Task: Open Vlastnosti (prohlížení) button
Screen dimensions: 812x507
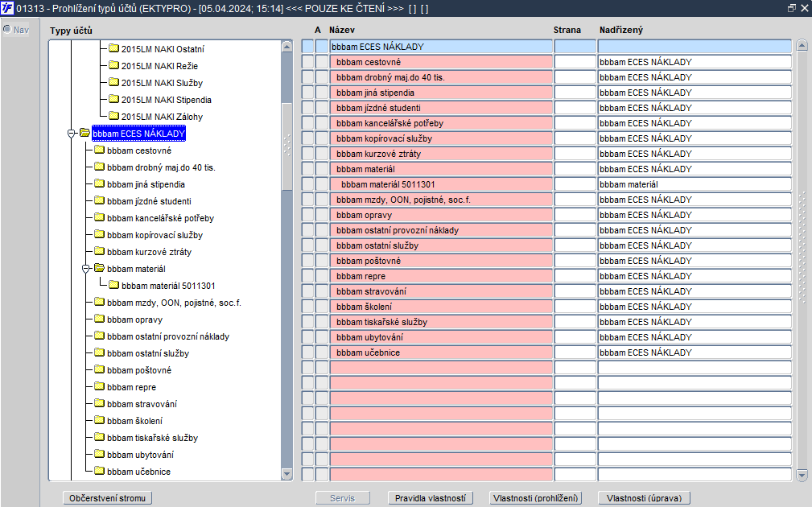Action: coord(535,498)
